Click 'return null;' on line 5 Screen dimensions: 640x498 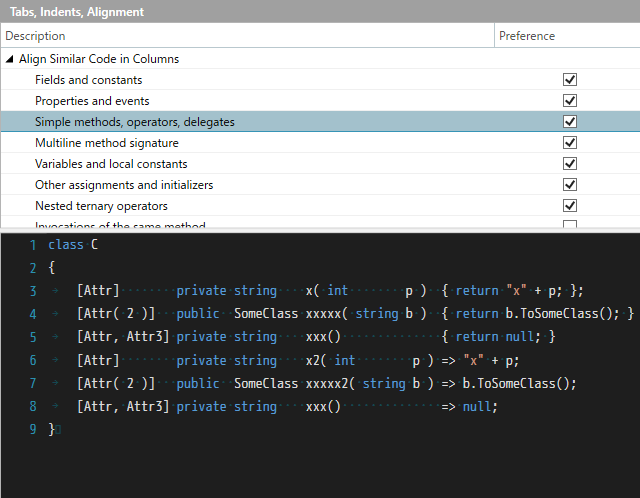point(498,337)
